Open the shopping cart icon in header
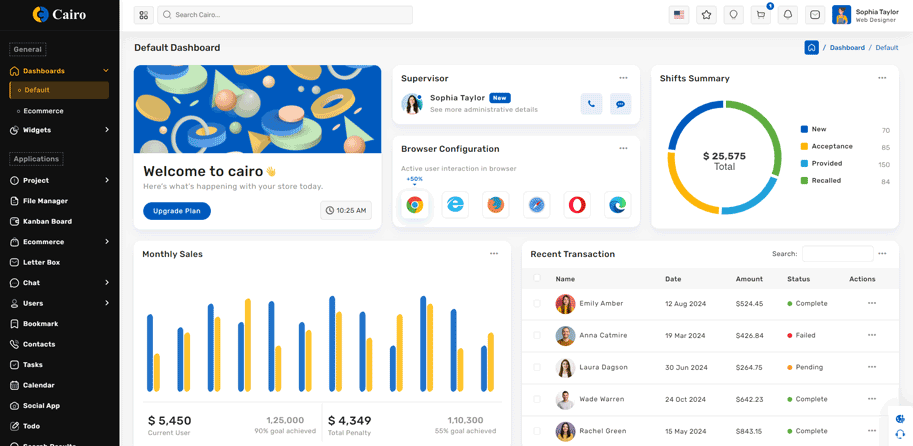The width and height of the screenshot is (913, 446). (761, 15)
